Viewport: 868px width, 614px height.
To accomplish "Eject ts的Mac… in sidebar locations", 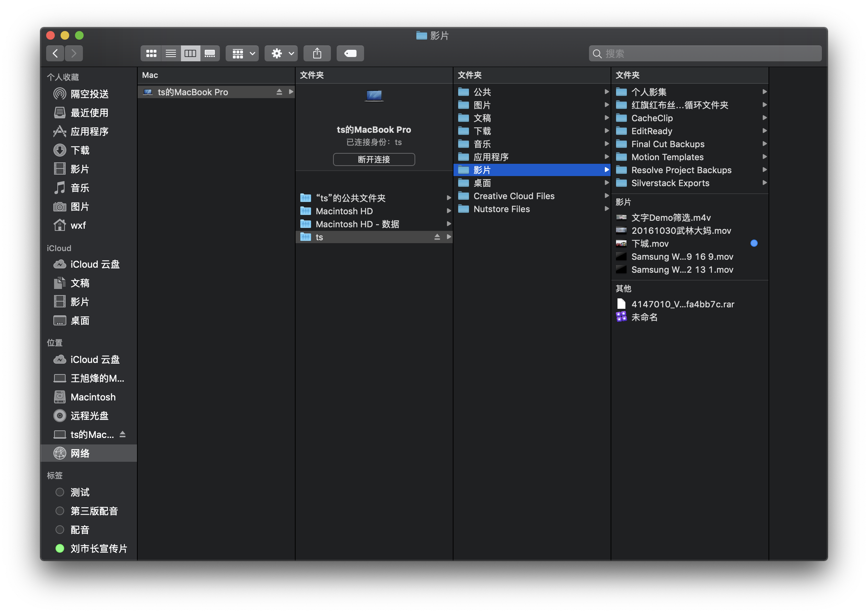I will click(x=123, y=434).
